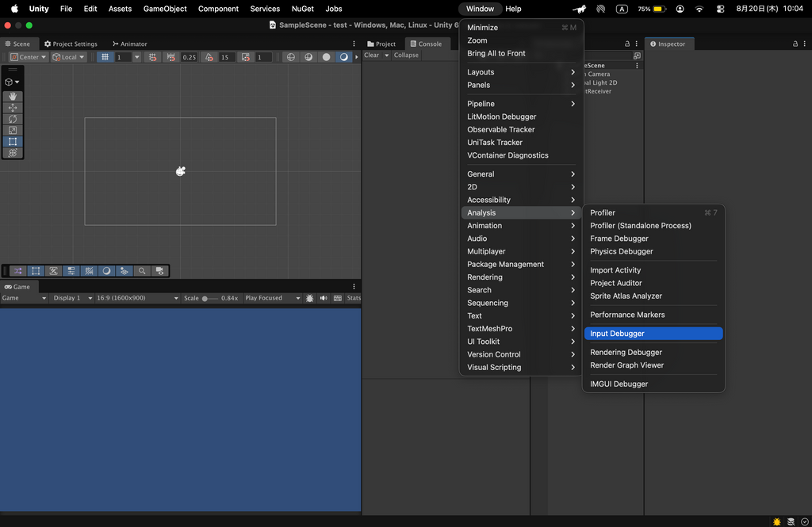Image resolution: width=812 pixels, height=527 pixels.
Task: Select the Scale tool in Scene
Action: tap(13, 131)
